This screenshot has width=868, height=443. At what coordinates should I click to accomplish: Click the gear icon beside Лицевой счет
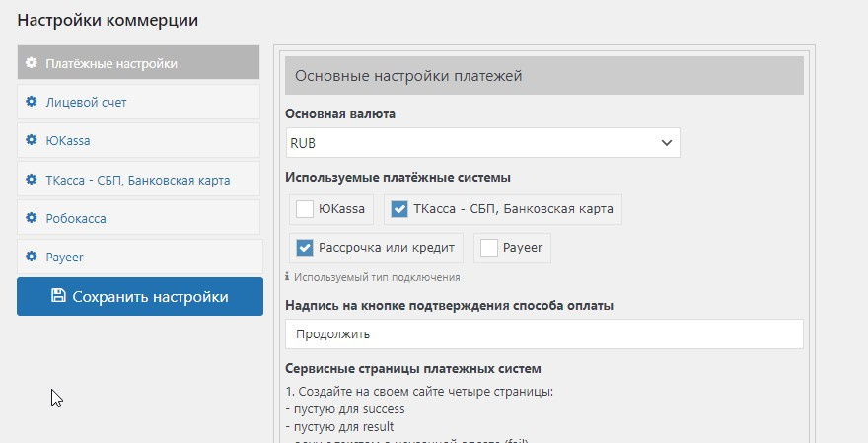pos(32,102)
